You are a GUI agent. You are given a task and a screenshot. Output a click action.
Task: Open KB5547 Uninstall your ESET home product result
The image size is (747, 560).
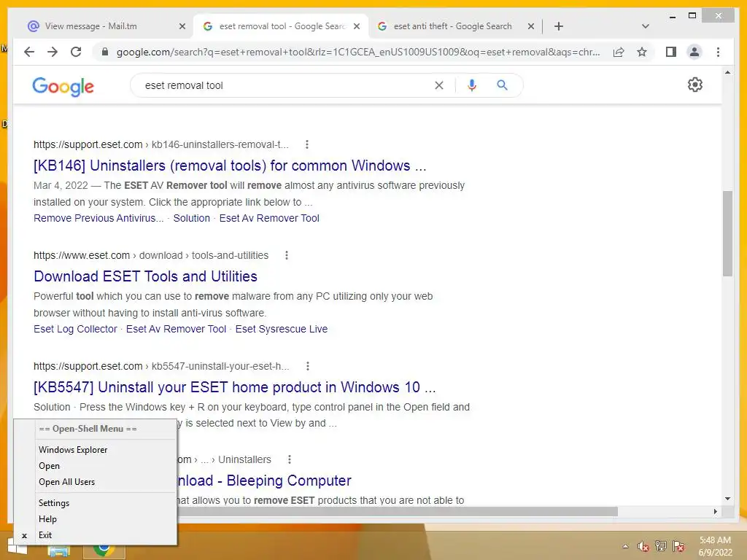(234, 387)
